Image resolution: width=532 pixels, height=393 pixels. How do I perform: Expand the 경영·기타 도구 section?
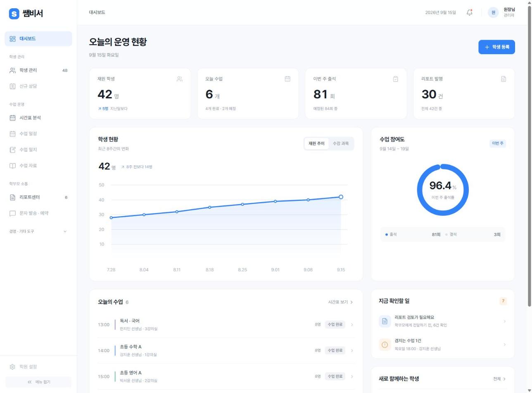pyautogui.click(x=38, y=231)
